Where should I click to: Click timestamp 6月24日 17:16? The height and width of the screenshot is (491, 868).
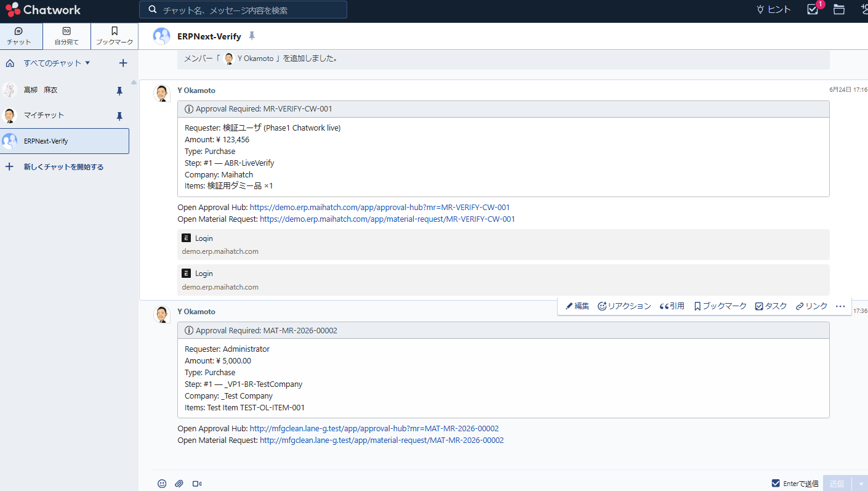pyautogui.click(x=848, y=90)
